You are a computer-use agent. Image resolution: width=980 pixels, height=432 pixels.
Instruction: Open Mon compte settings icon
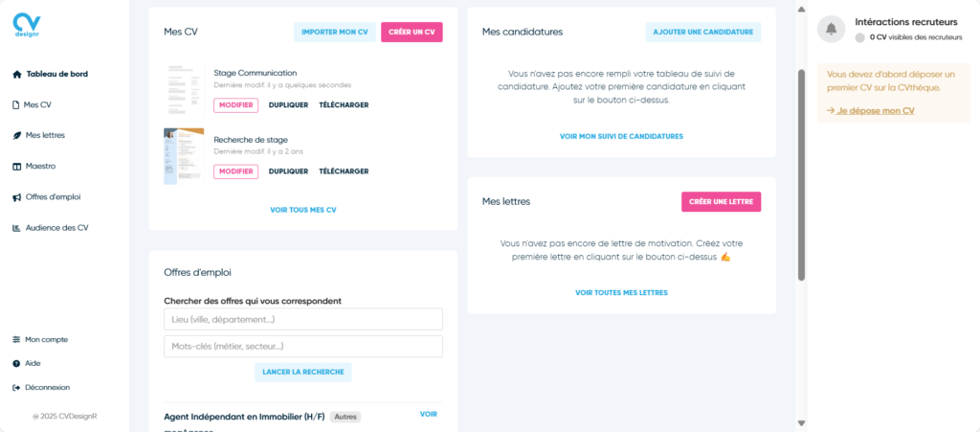point(16,339)
